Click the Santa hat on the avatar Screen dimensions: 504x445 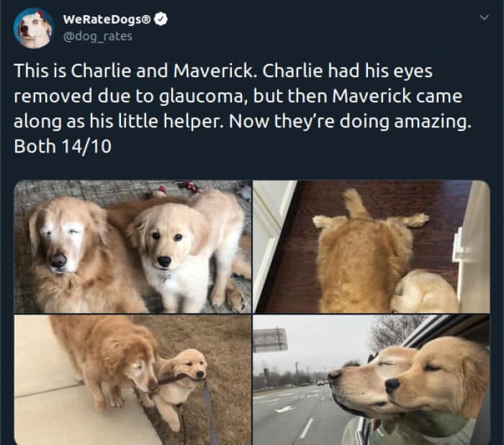(40, 14)
